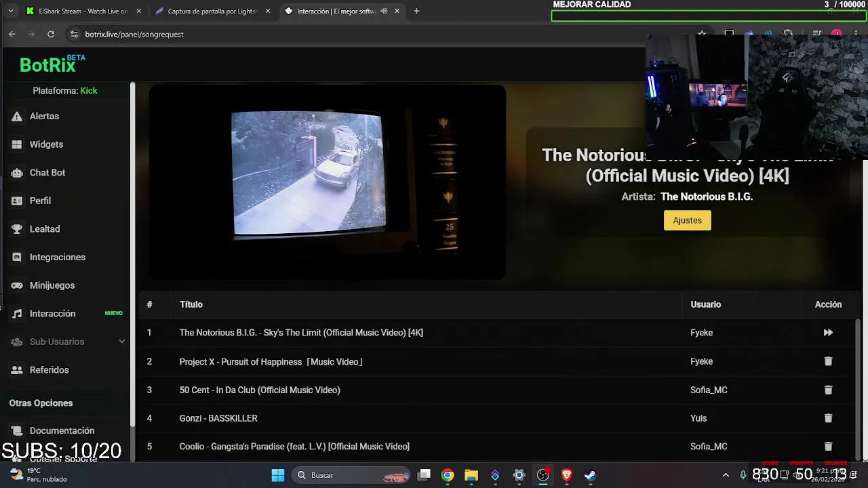Expand the Sub-Usuarios menu
Screen dimensions: 868x488
tap(68, 342)
